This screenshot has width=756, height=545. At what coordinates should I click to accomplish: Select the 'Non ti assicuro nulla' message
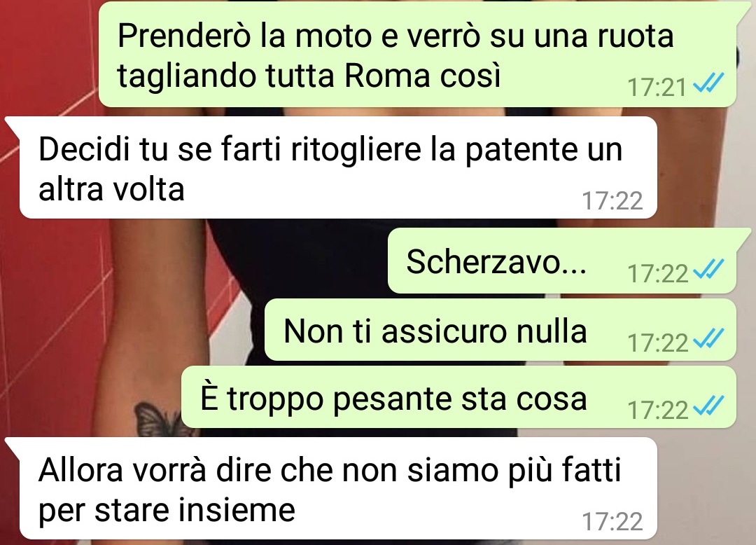pos(500,331)
